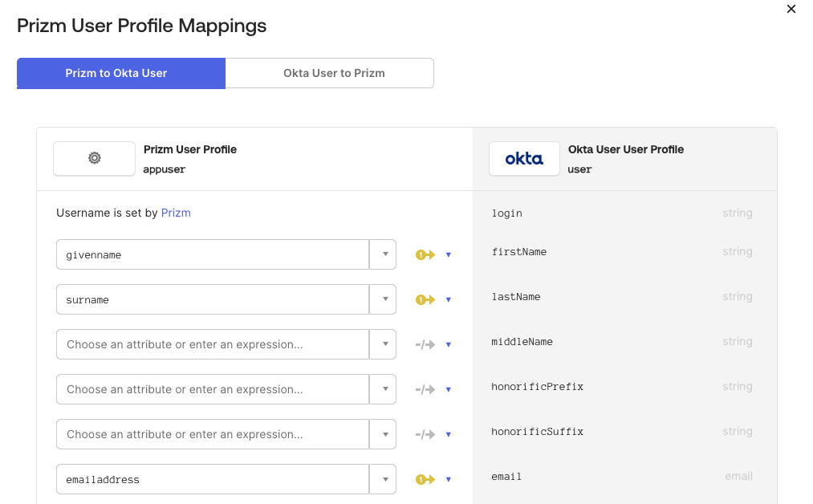Click the emailaddress attribute field

(x=213, y=479)
